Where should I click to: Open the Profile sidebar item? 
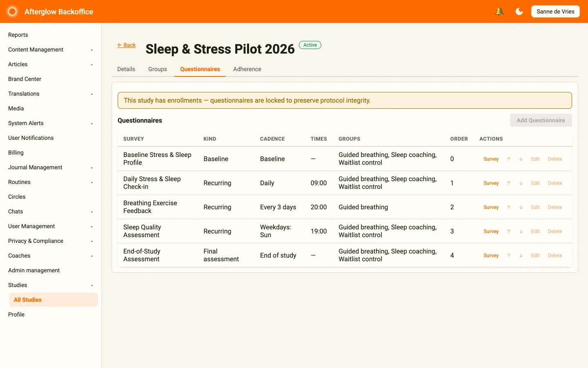51,315
